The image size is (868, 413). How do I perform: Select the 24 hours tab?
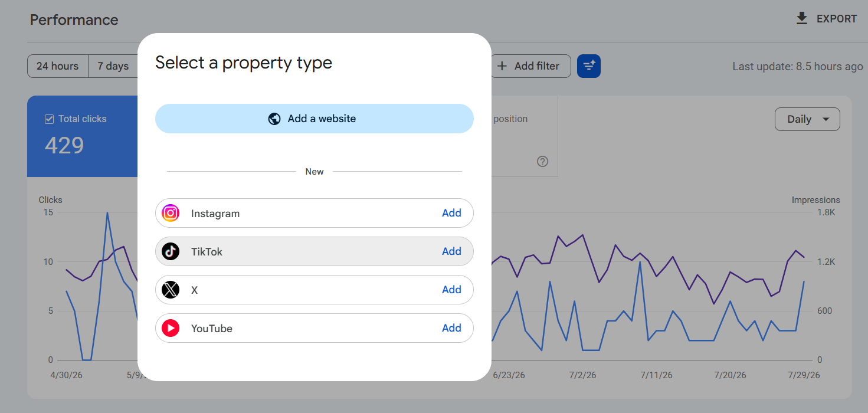58,66
